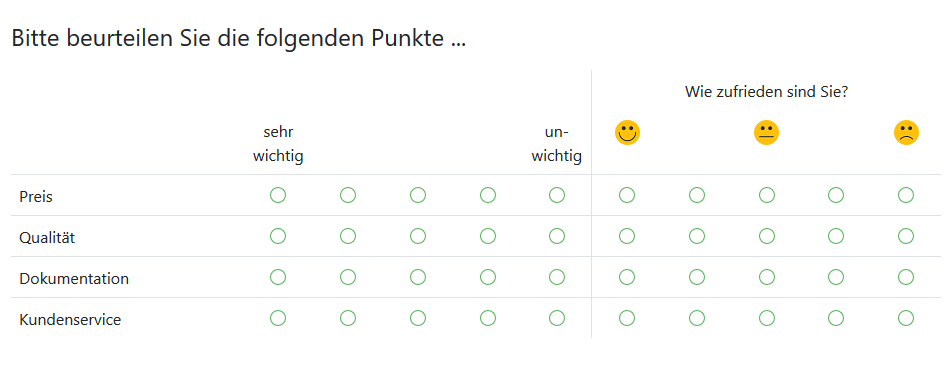Rate Kundenservice as sehr wichtig
The height and width of the screenshot is (366, 950).
278,318
